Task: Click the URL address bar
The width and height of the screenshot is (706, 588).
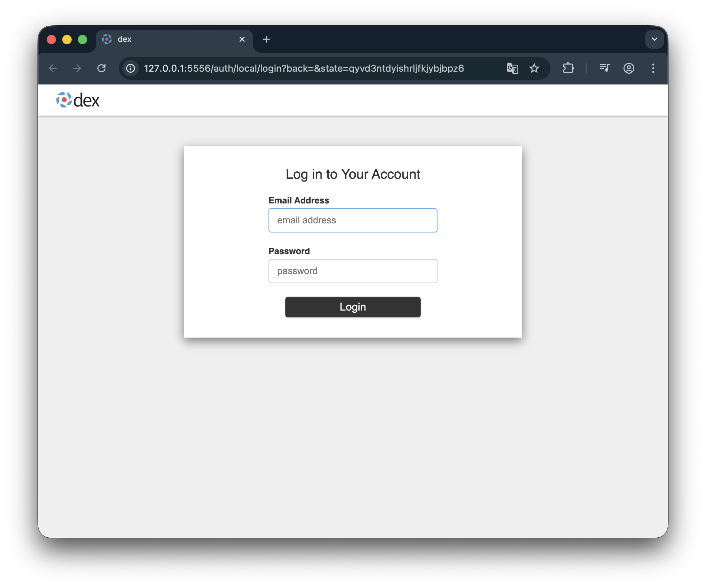Action: tap(304, 68)
